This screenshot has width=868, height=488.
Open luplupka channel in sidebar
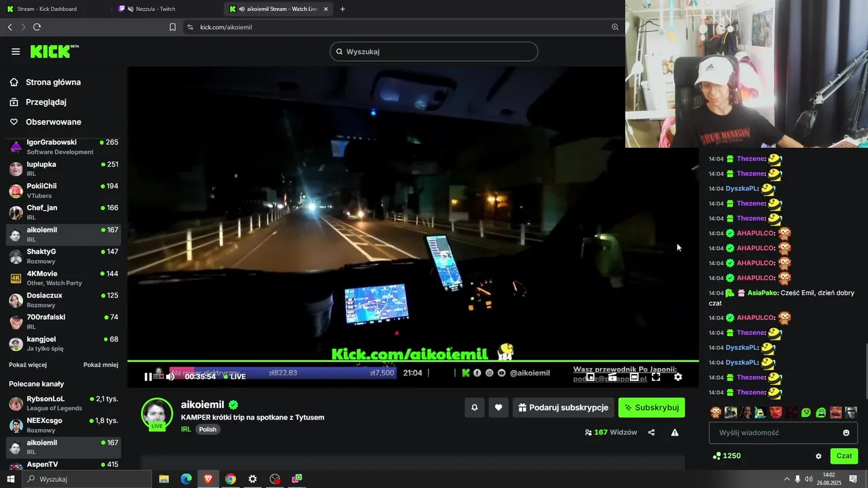pyautogui.click(x=64, y=169)
